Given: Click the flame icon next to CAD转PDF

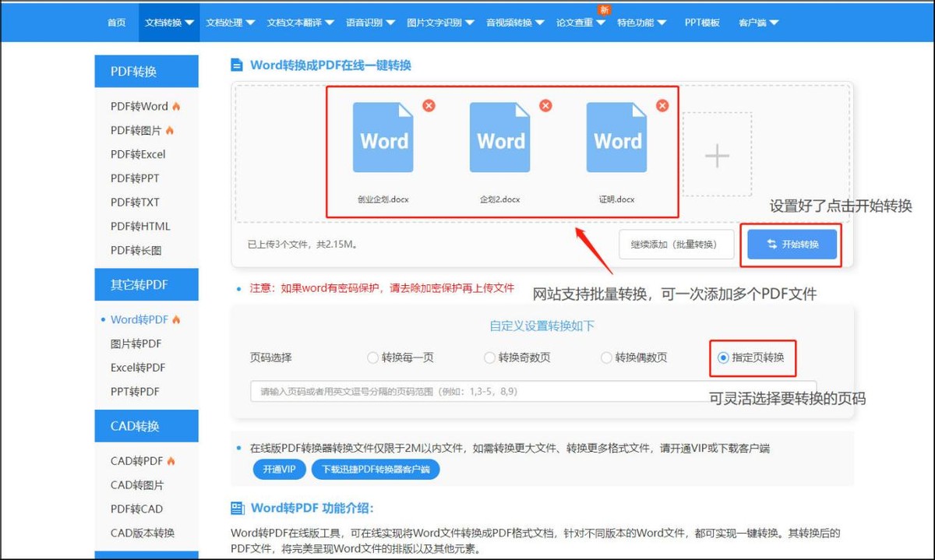Looking at the screenshot, I should coord(172,460).
